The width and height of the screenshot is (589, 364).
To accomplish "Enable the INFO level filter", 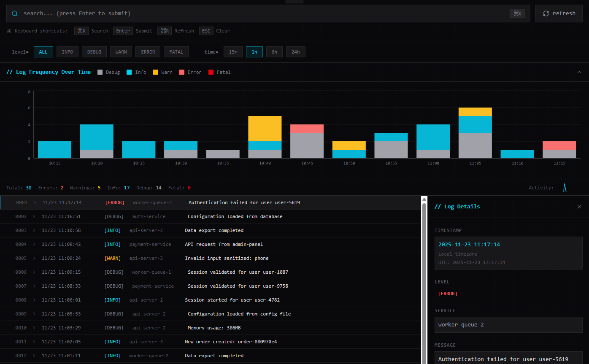I will pyautogui.click(x=67, y=51).
